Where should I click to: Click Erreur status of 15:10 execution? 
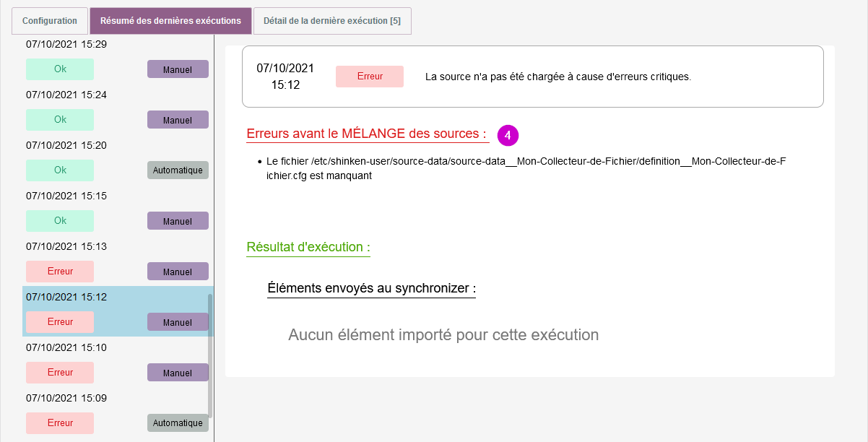coord(60,373)
